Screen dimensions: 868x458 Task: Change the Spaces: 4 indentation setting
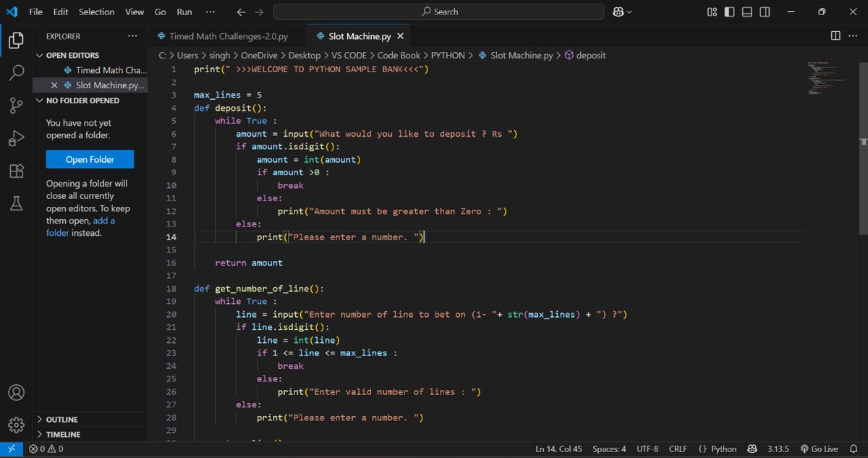609,449
